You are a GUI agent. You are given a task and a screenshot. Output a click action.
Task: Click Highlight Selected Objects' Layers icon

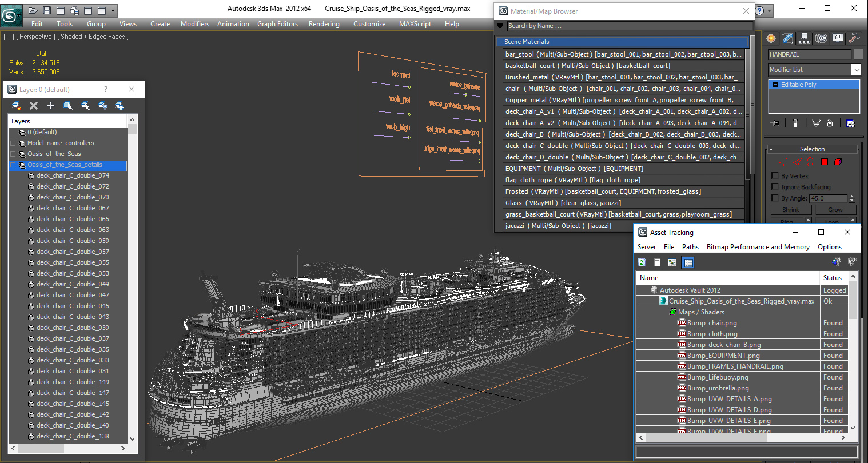point(85,106)
